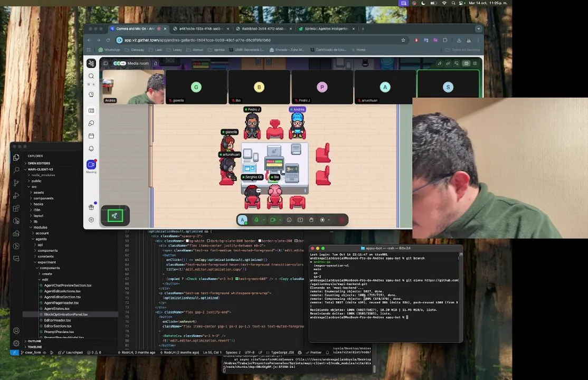Open VS Code Run and Debug icon

click(16, 196)
